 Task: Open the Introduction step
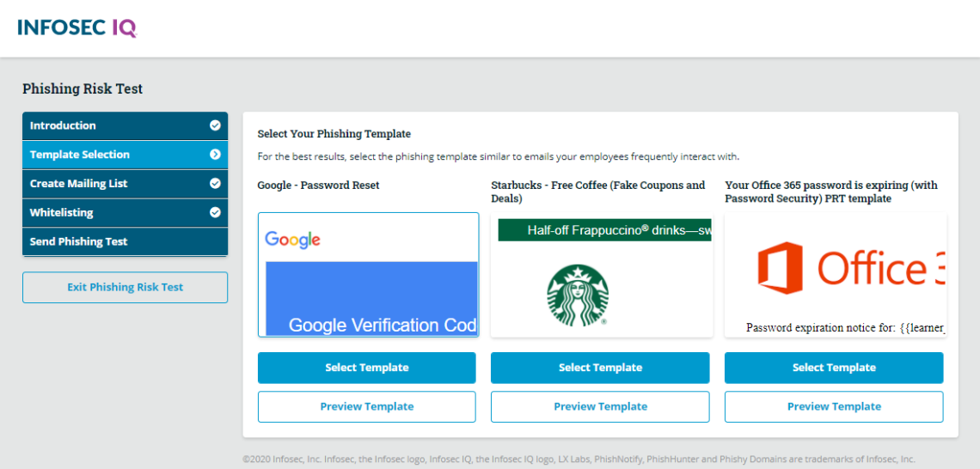(x=112, y=125)
